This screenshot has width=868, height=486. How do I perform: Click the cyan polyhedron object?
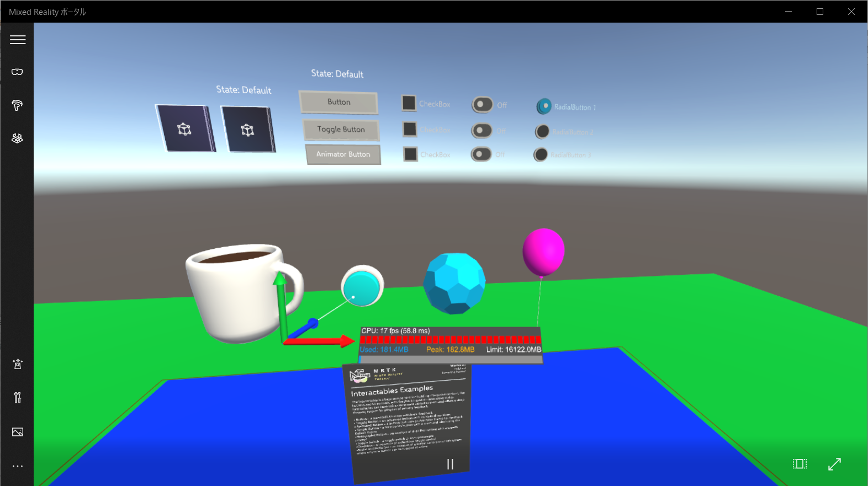pyautogui.click(x=454, y=283)
